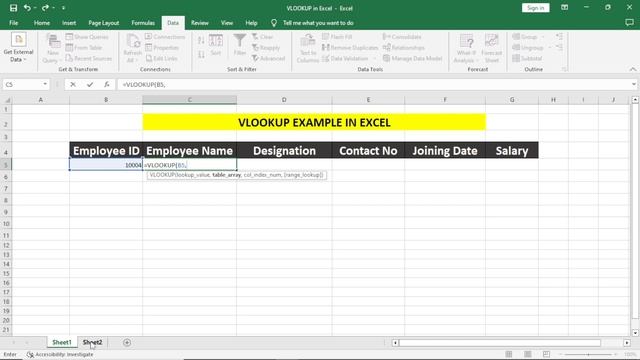Select the Sheet1 tab
The image size is (640, 360).
tap(62, 342)
